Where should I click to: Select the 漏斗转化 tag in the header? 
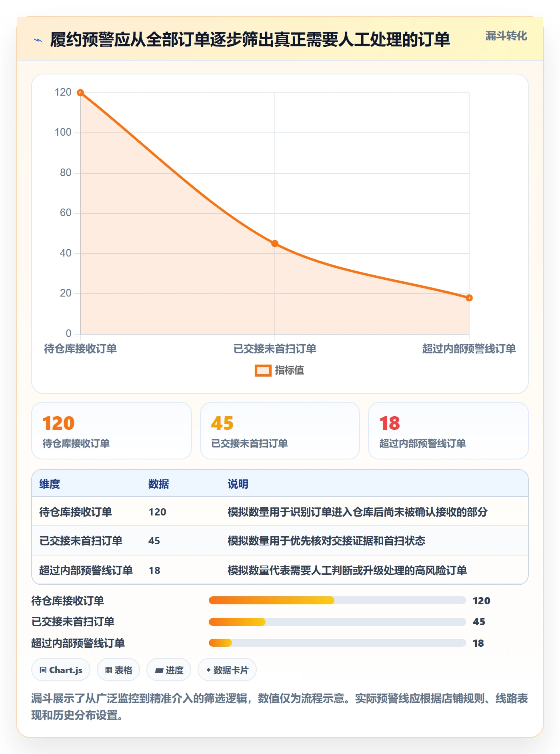tap(506, 36)
